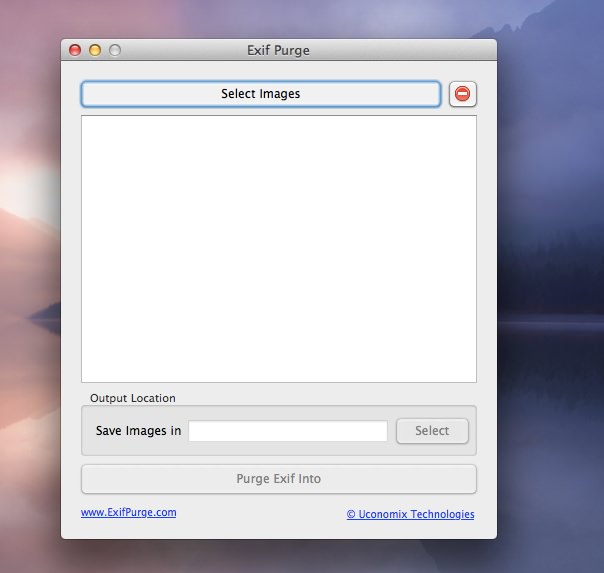The image size is (604, 573).
Task: Click the Save Images in label
Action: (138, 431)
